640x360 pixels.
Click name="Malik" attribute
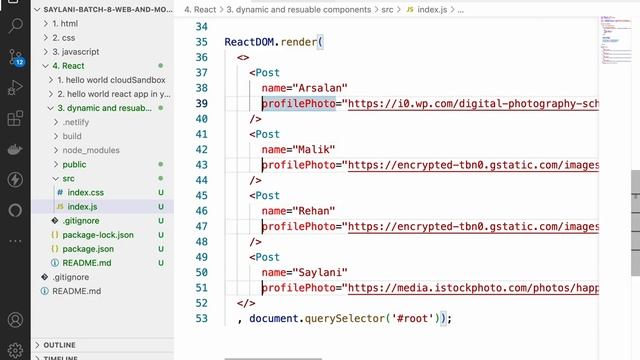point(298,150)
